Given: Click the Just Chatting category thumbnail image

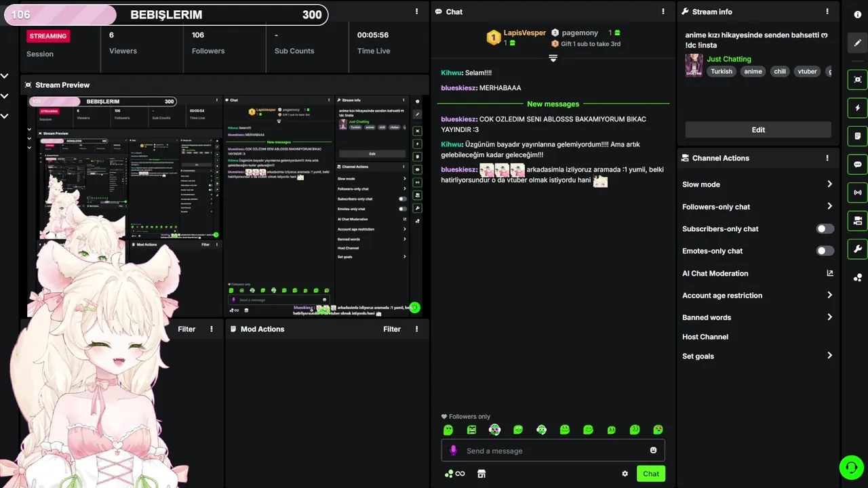Looking at the screenshot, I should tap(694, 65).
